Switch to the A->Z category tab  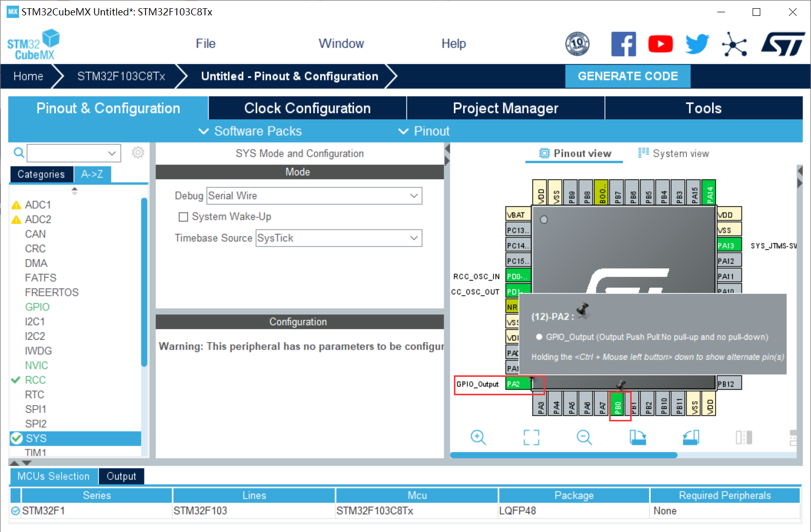pos(92,174)
